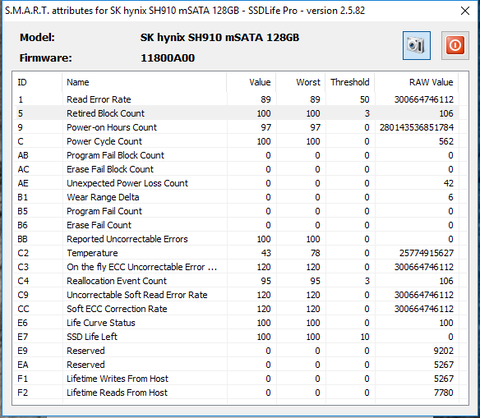
Task: Select the Power Cycle Count row
Action: coord(236,141)
